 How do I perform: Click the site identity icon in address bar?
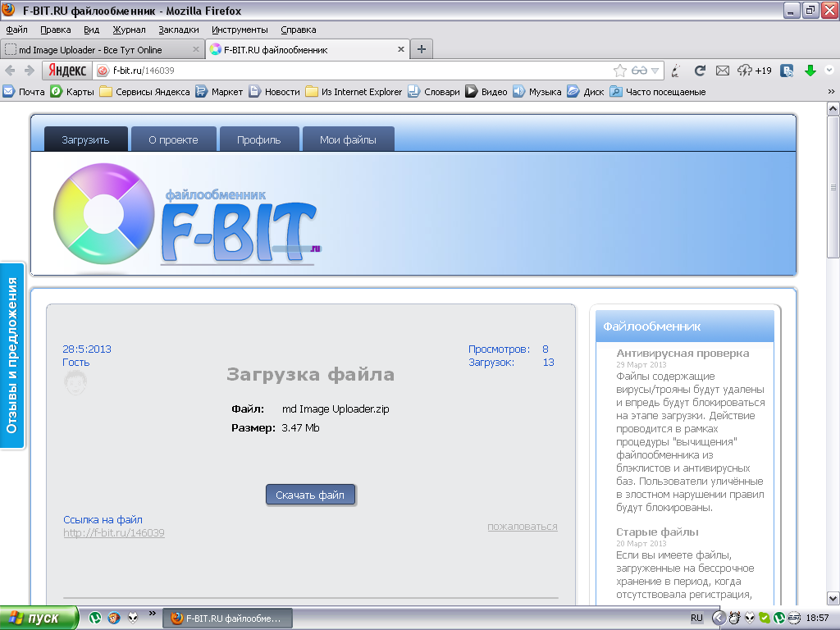tap(103, 71)
